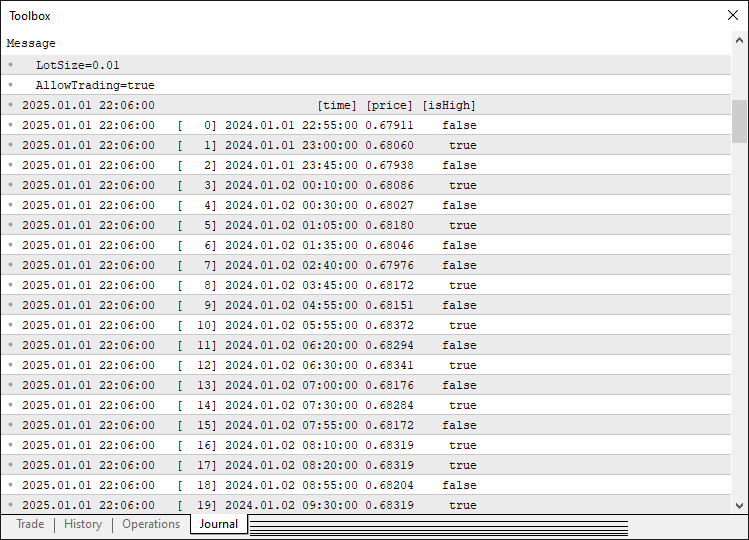Screen dimensions: 749x540
Task: Select the LotSize=0.01 log row
Action: point(366,65)
